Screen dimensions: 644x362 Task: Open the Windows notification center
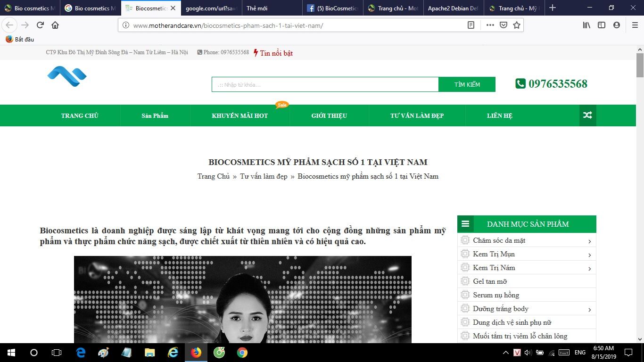click(x=628, y=353)
